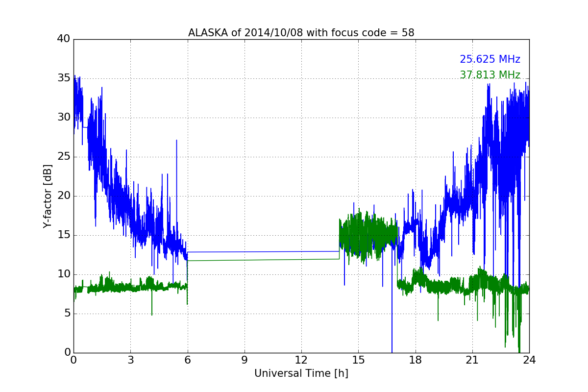This screenshot has width=588, height=392.
Task: Click the x-axis tick label 9
Action: click(x=244, y=360)
